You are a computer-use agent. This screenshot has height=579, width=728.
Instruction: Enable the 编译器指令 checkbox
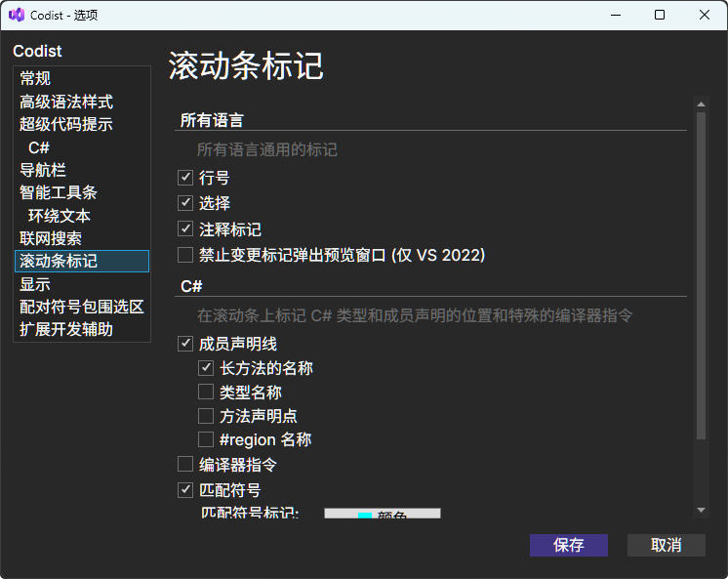coord(185,465)
